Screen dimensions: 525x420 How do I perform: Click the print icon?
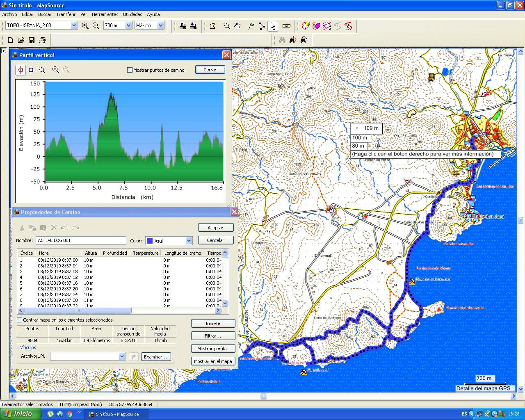42,40
